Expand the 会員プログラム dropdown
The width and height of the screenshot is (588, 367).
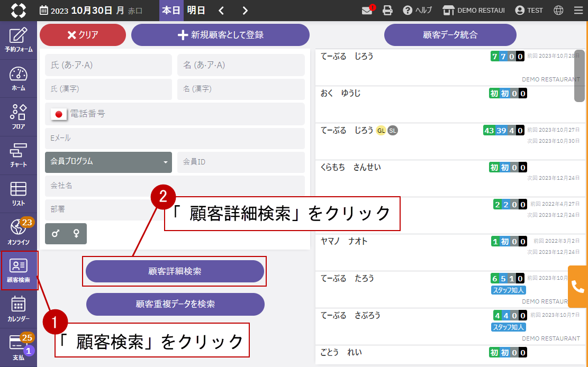coord(108,162)
